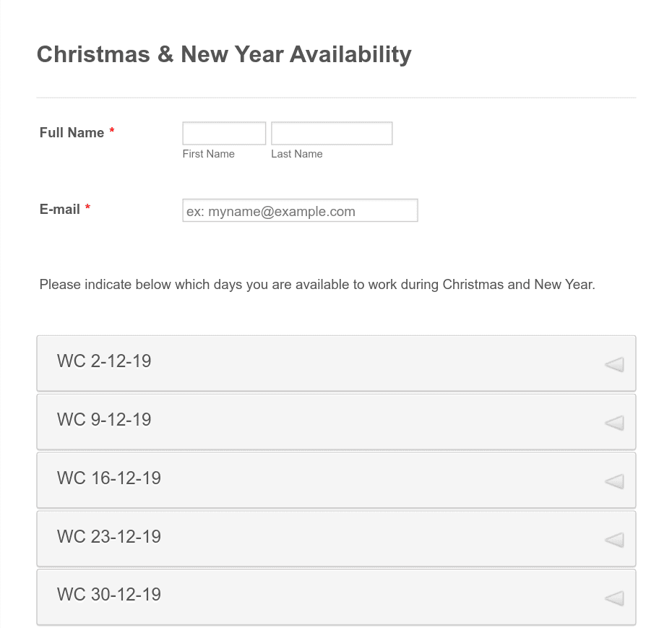This screenshot has width=672, height=628.
Task: Click inside the First Name field
Action: tap(223, 133)
